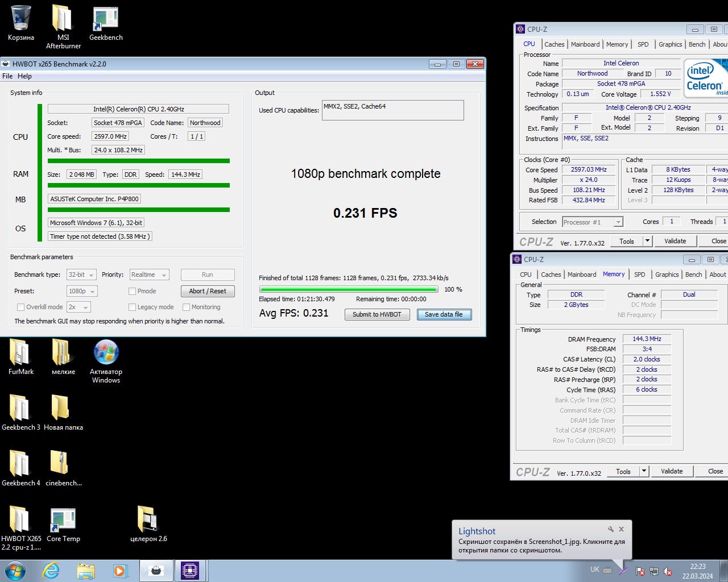
Task: Open the cinebench zip archive icon
Action: click(63, 468)
